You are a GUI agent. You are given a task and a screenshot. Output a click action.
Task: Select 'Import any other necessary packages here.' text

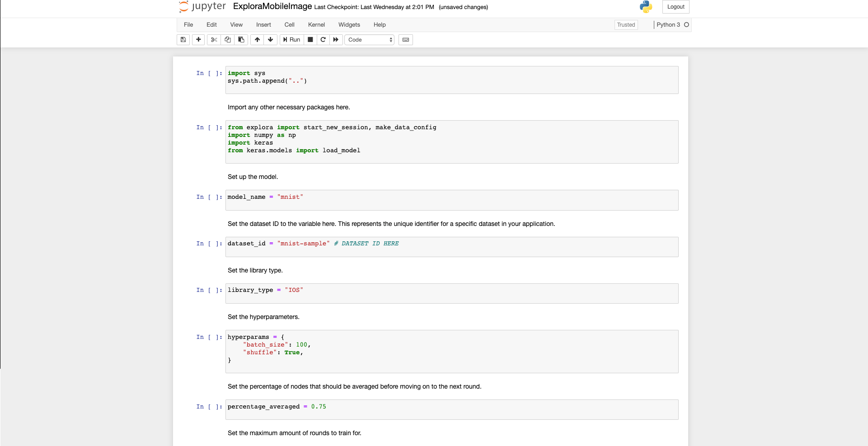289,108
